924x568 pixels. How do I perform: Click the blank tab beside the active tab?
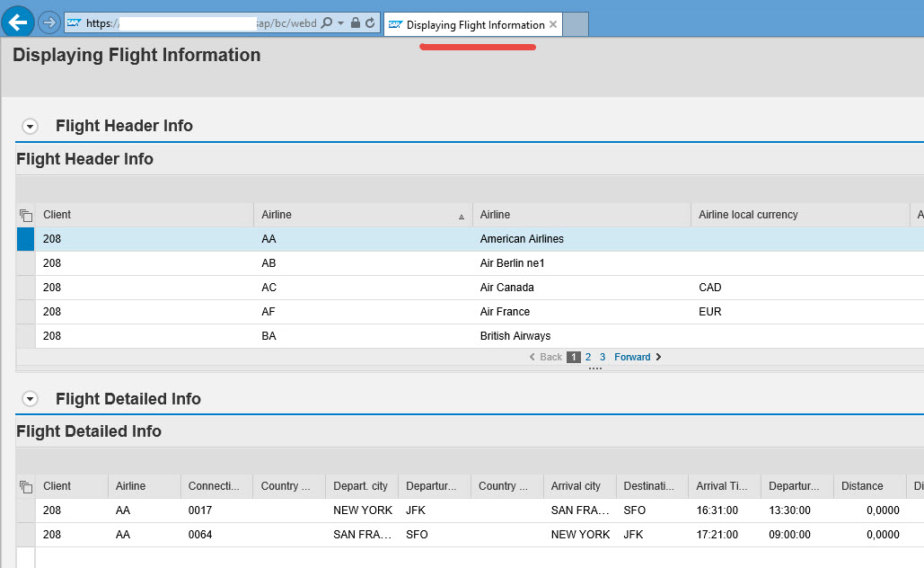[577, 24]
